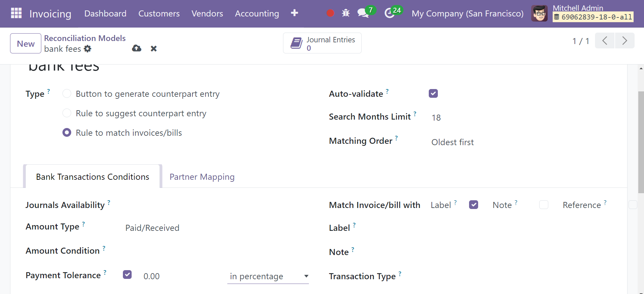Click the plus icon in navbar
644x294 pixels.
pos(294,13)
